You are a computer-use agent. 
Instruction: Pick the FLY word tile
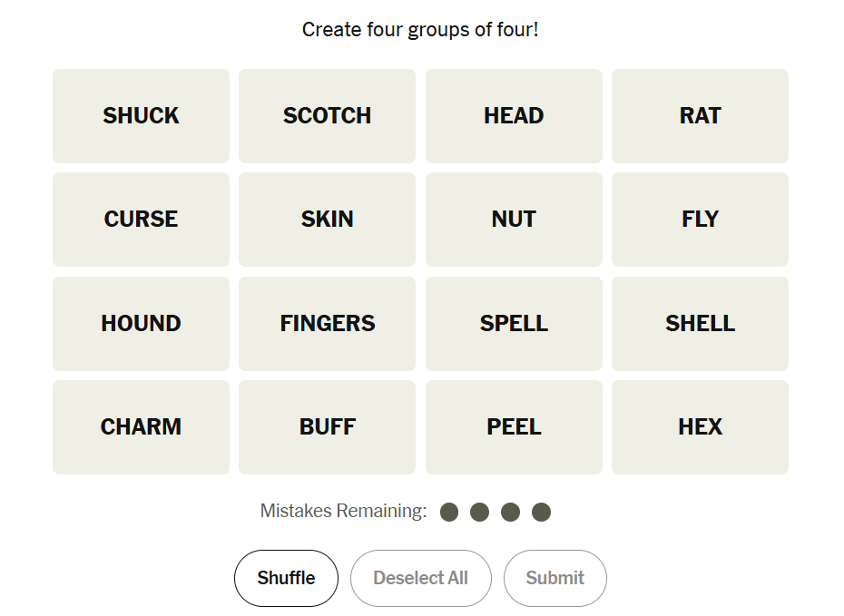click(700, 220)
